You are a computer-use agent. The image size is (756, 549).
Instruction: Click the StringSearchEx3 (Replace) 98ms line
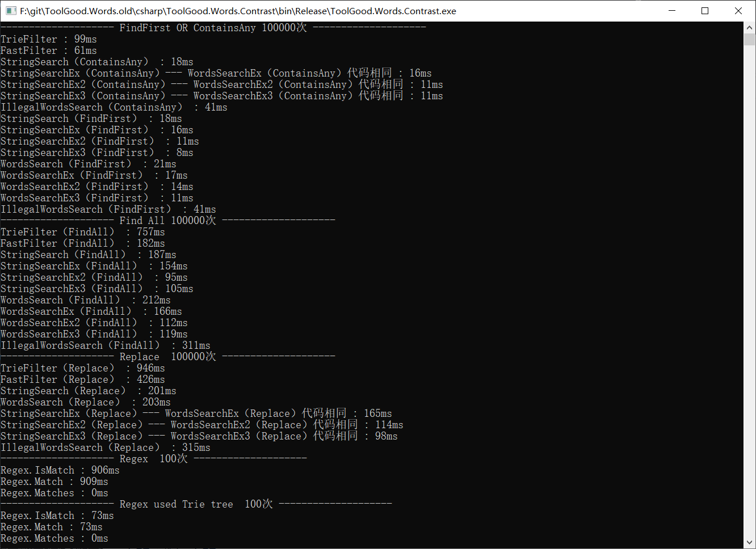(x=199, y=436)
